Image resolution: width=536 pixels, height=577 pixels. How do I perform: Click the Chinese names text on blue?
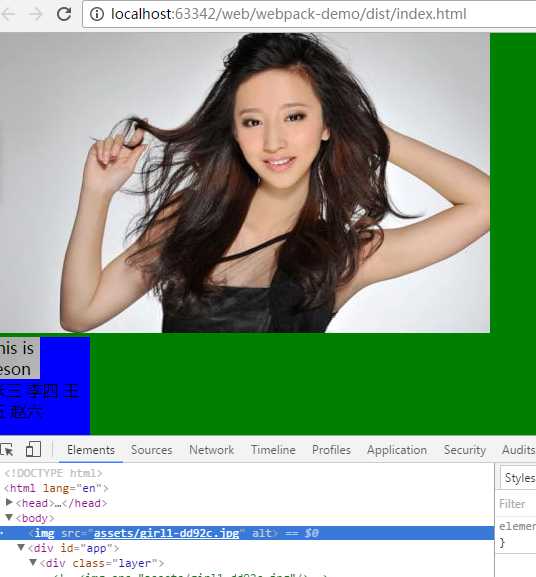[40, 401]
